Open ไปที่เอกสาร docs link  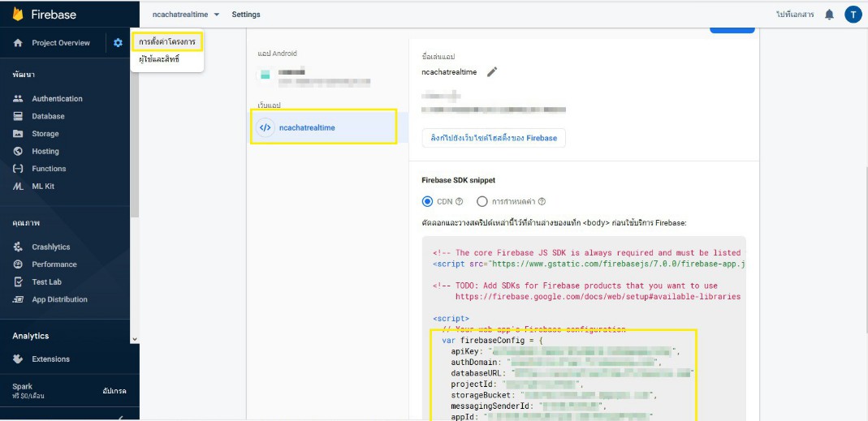coord(795,15)
